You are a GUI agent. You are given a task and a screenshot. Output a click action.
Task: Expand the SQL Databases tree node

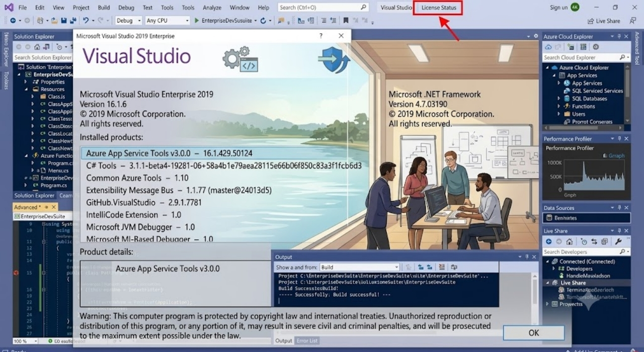559,99
